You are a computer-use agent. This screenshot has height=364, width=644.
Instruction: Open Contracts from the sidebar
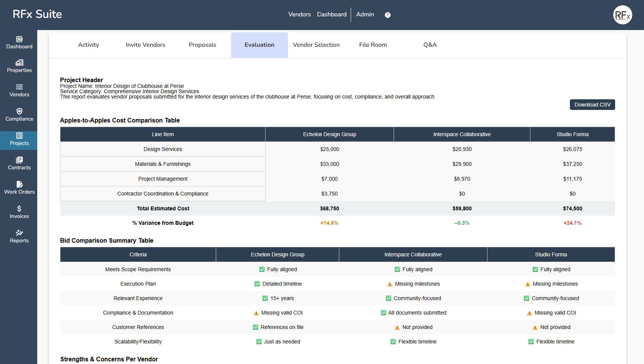[19, 160]
